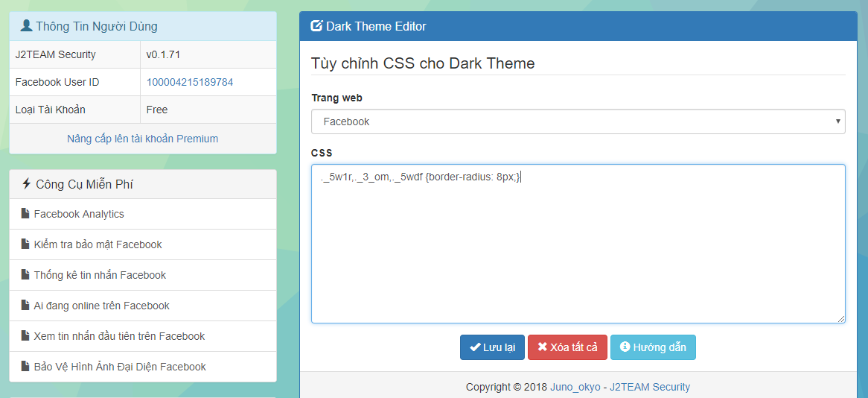Click the user icon beside Thông Tin Người Dùng

click(x=26, y=26)
